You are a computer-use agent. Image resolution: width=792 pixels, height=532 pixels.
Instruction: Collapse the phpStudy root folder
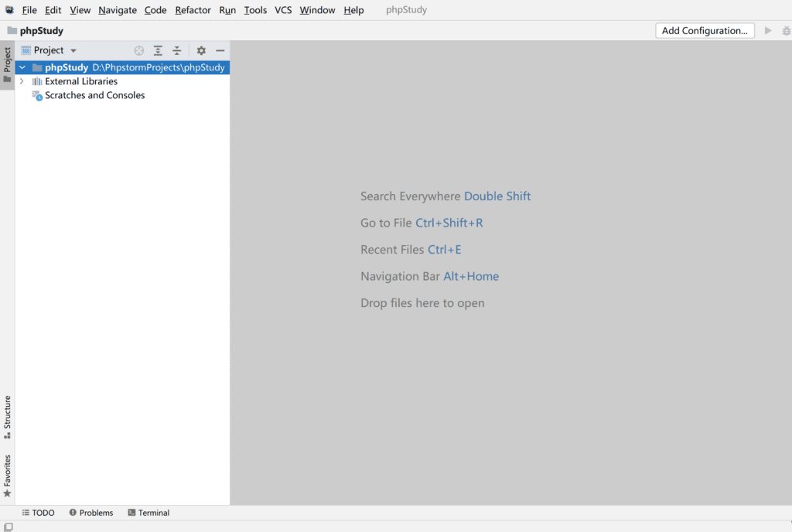(x=22, y=67)
